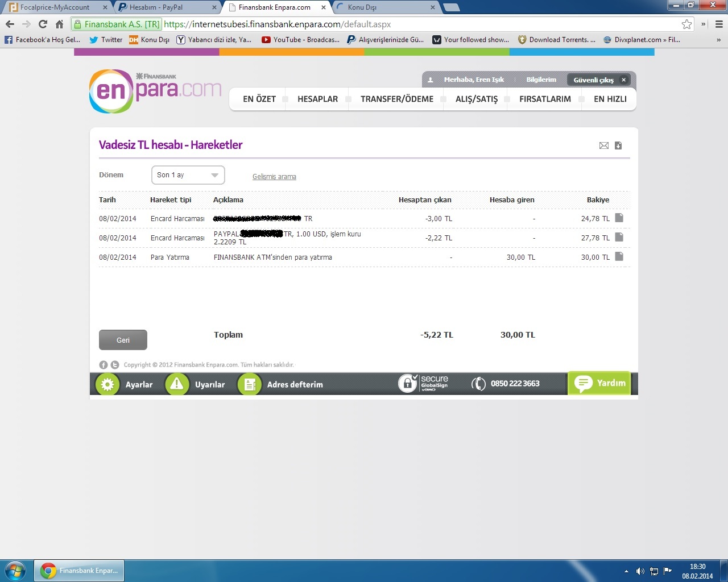Image resolution: width=728 pixels, height=582 pixels.
Task: Expand the bookmarks bar overflow chevron
Action: [x=719, y=40]
